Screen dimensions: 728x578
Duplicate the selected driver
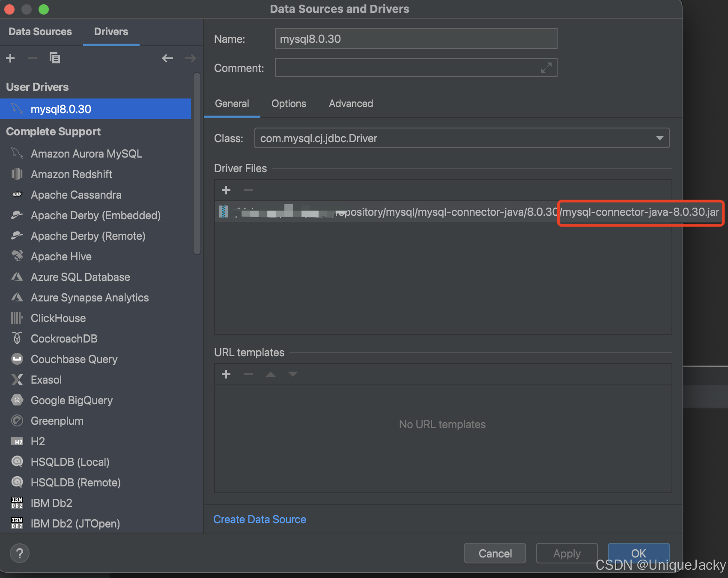pyautogui.click(x=55, y=58)
